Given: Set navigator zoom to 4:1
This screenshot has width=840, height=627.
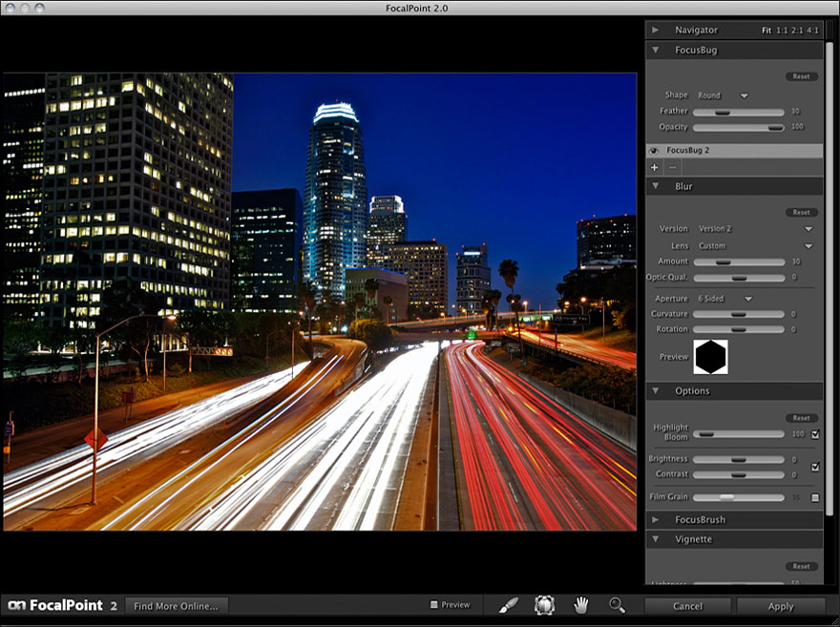Looking at the screenshot, I should [812, 31].
